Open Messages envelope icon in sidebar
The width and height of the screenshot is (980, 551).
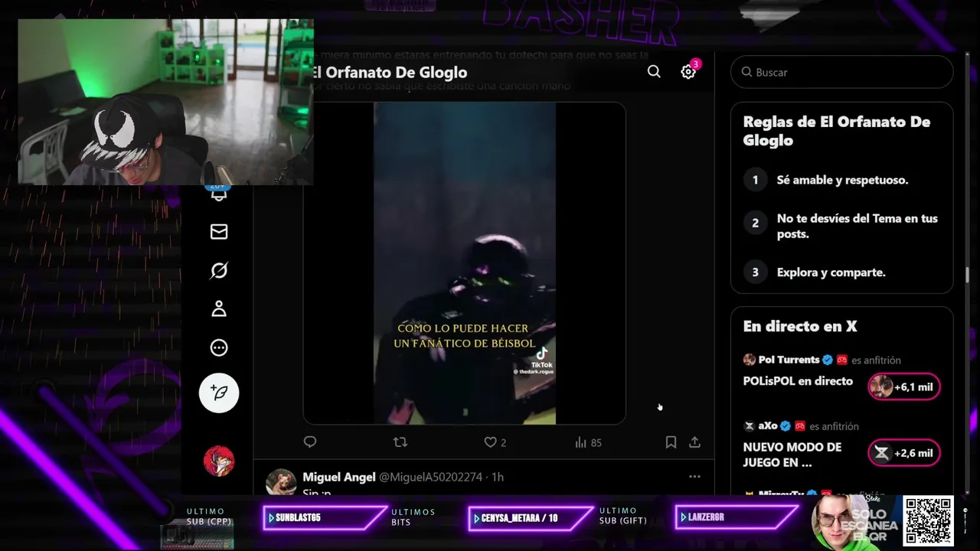pyautogui.click(x=219, y=232)
